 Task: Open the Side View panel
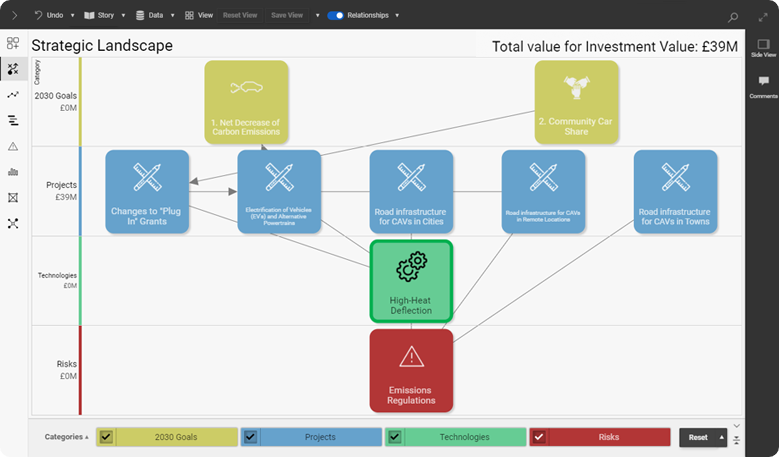(x=763, y=49)
